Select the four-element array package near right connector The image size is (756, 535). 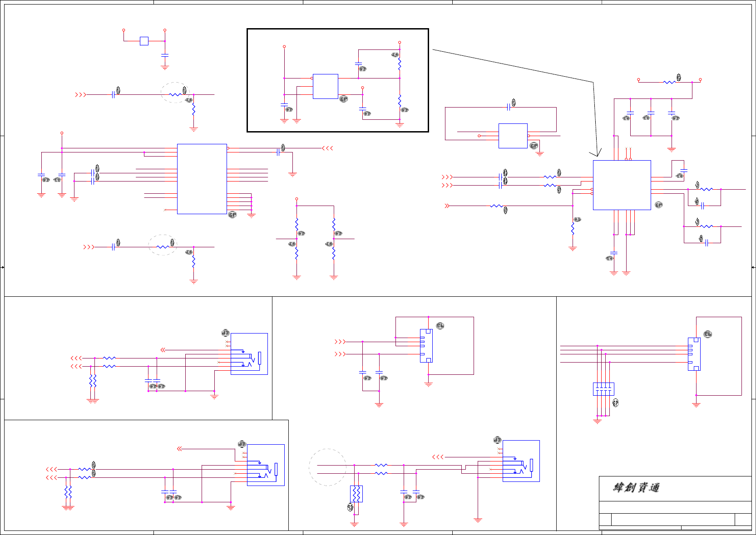click(x=603, y=389)
